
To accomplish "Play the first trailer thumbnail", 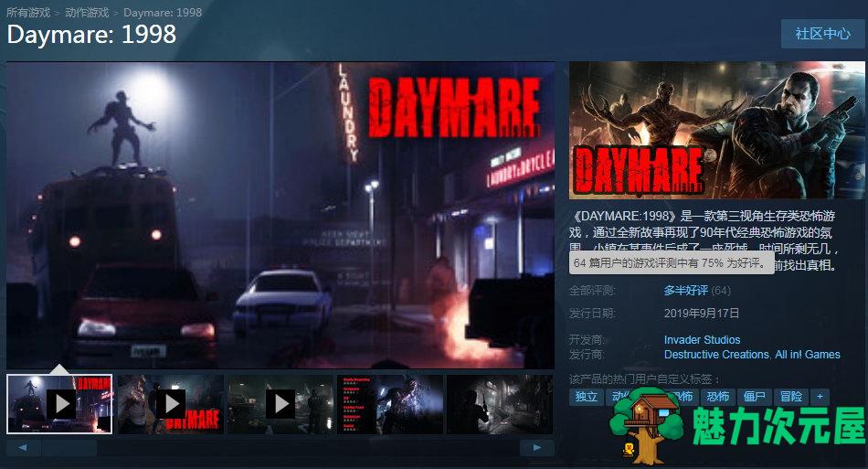I will click(x=59, y=404).
